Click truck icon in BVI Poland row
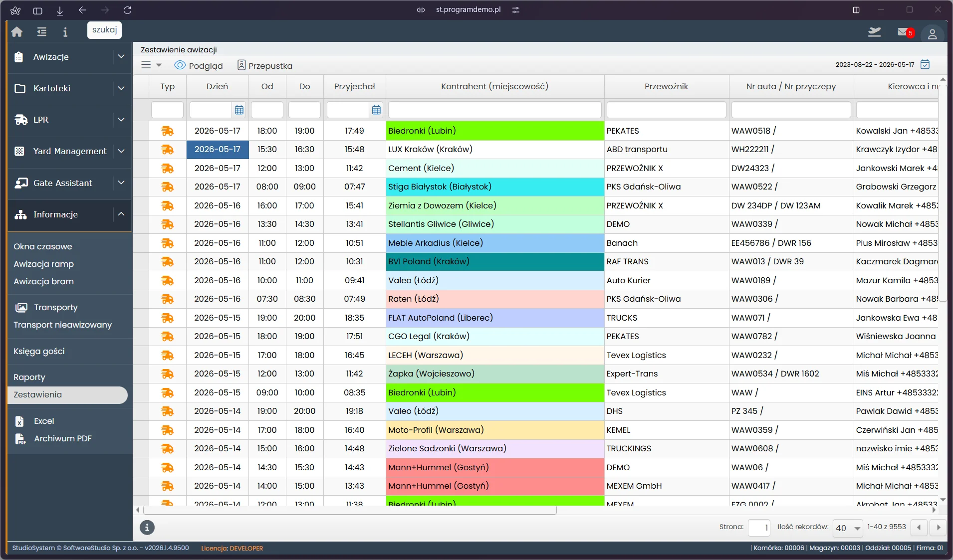This screenshot has height=560, width=953. 168,262
